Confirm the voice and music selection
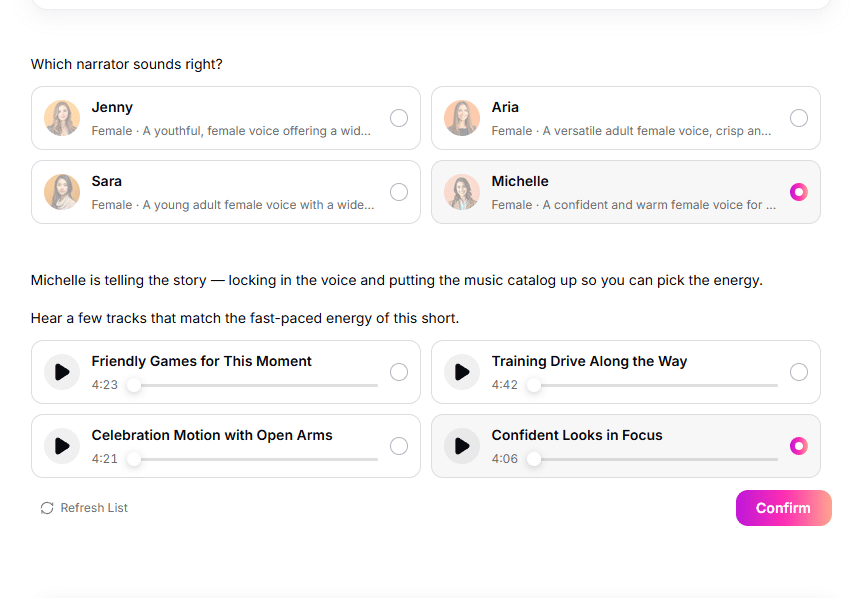 [x=783, y=508]
